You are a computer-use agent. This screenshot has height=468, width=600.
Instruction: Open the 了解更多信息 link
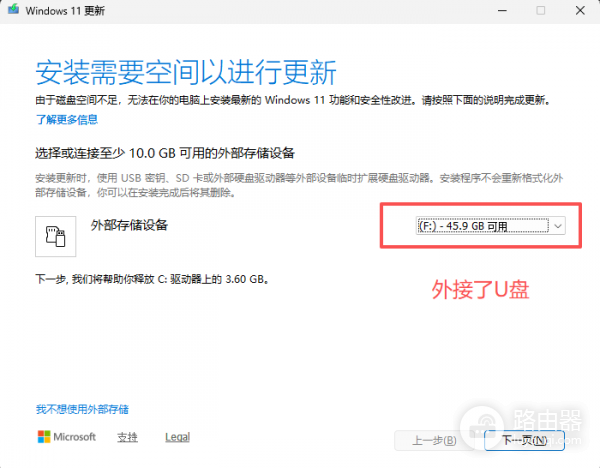tap(67, 120)
